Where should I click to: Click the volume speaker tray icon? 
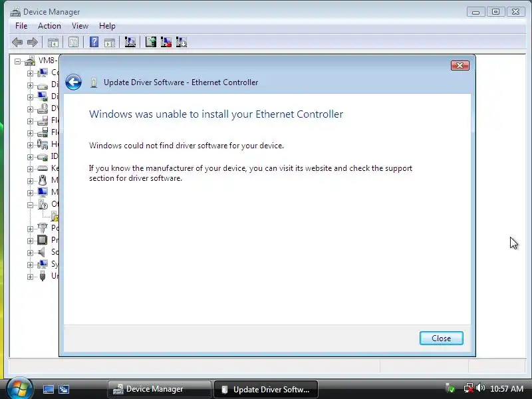click(x=480, y=388)
